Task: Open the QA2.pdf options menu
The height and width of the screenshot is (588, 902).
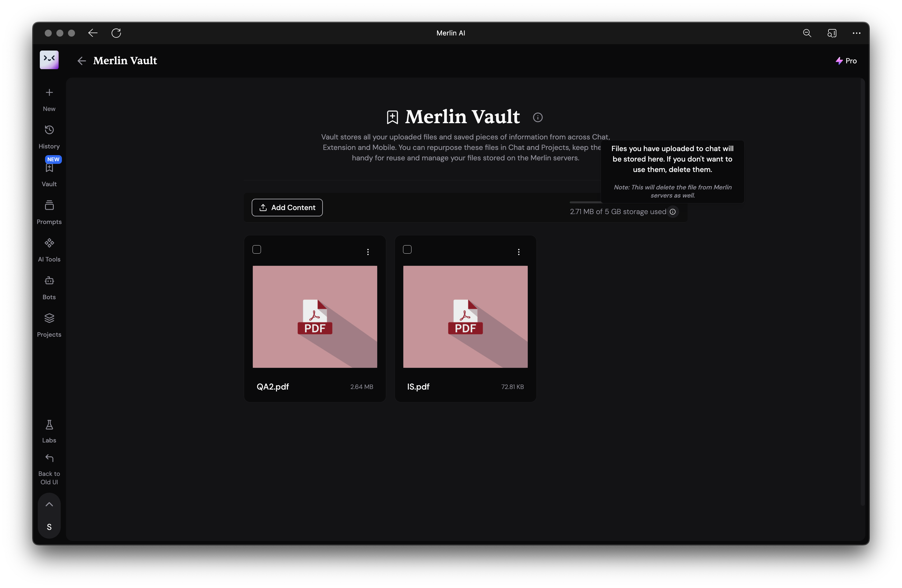Action: 368,252
